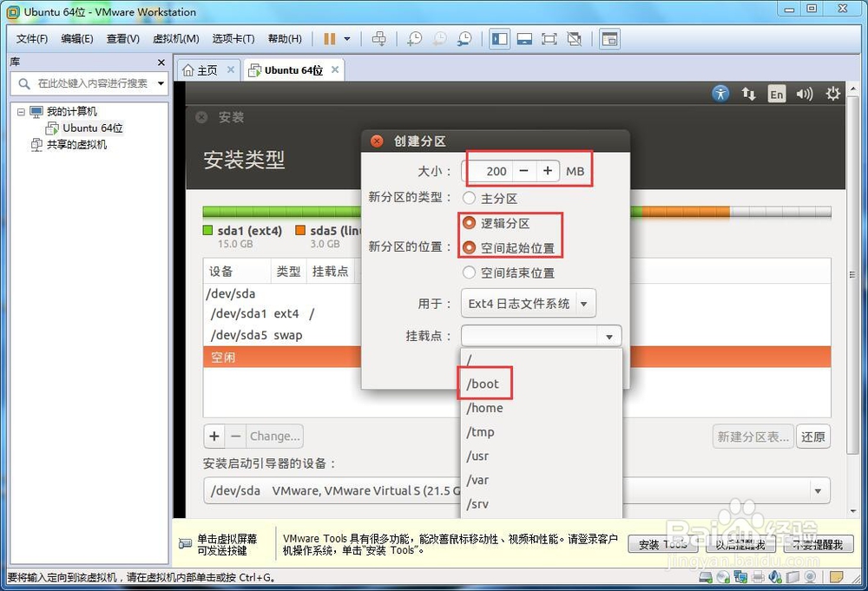The height and width of the screenshot is (591, 868).
Task: Close the Install window with its X
Action: [x=201, y=117]
